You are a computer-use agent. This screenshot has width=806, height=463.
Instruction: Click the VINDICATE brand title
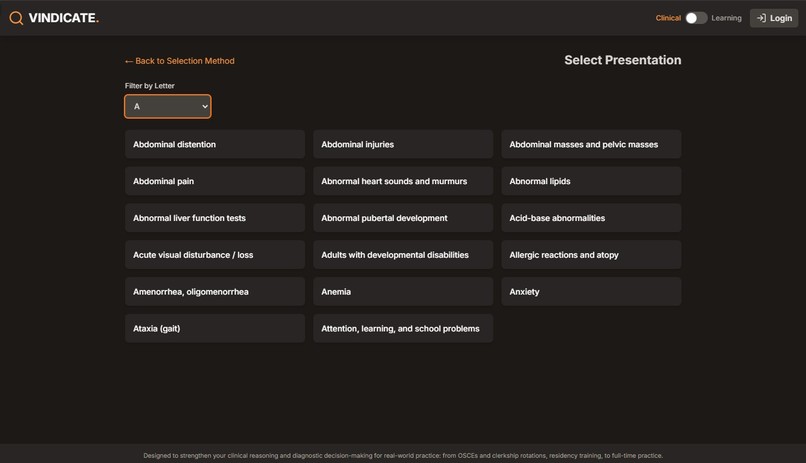tap(64, 18)
